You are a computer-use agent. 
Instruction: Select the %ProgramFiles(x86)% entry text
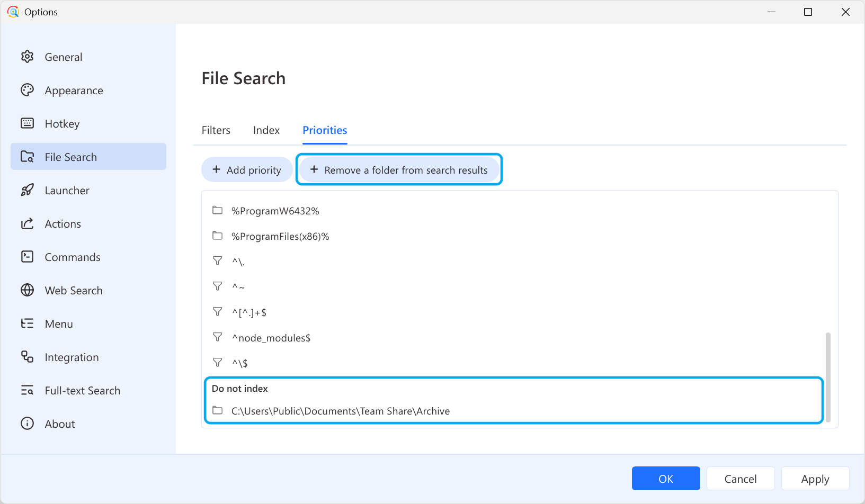click(280, 236)
